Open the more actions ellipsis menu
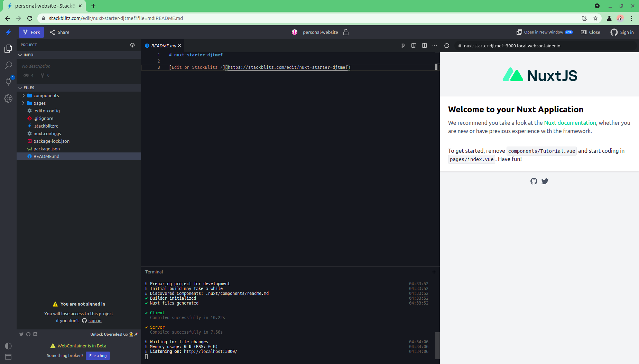 (x=435, y=45)
